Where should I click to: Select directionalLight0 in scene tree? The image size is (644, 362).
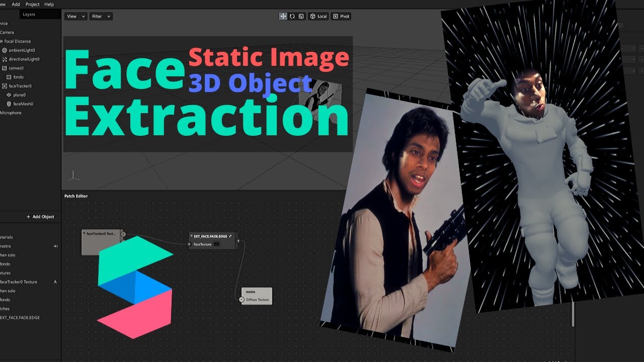[x=24, y=59]
